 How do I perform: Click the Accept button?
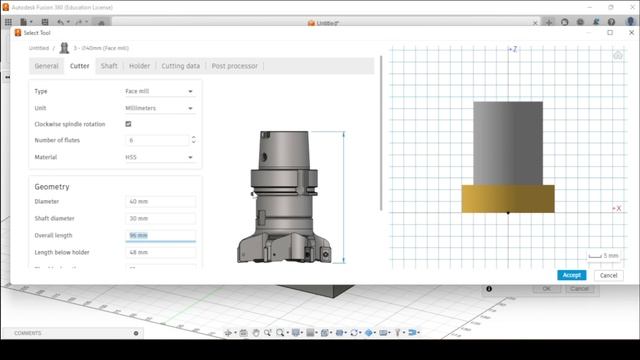pos(571,275)
